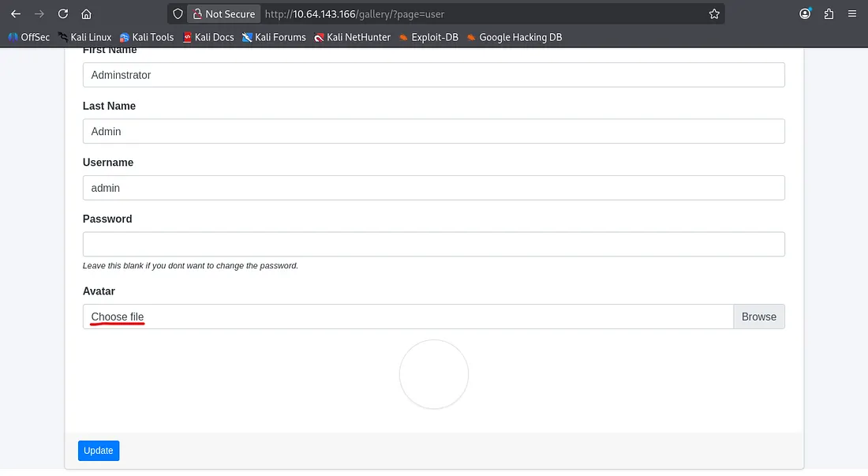Click the circular avatar preview
Viewport: 868px width, 476px height.
coord(434,374)
